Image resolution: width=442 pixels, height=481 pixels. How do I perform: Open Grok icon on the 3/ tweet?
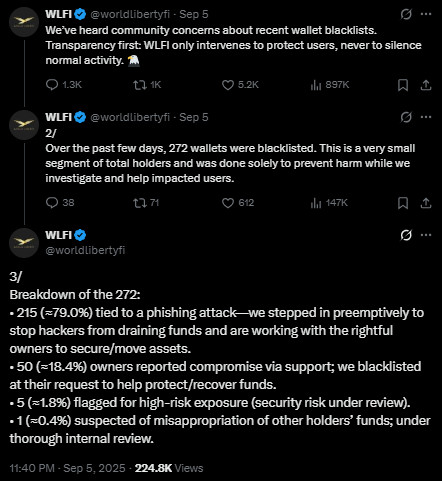tap(406, 235)
